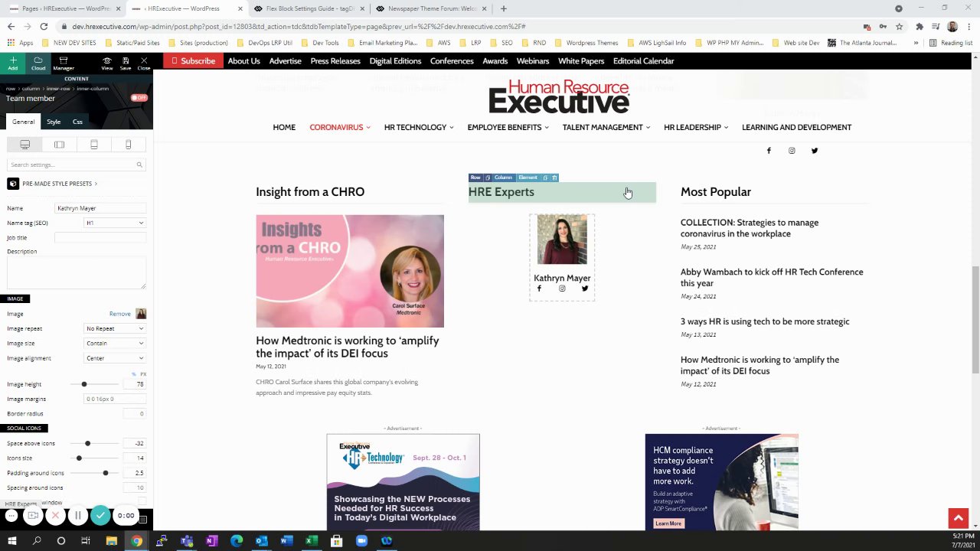Switch to the General settings tab

point(23,122)
